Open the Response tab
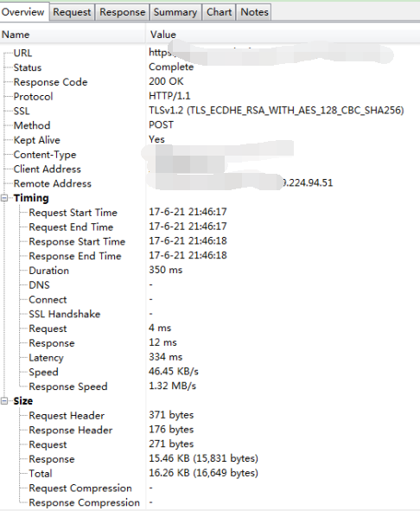Image resolution: width=420 pixels, height=511 pixels. pos(122,12)
